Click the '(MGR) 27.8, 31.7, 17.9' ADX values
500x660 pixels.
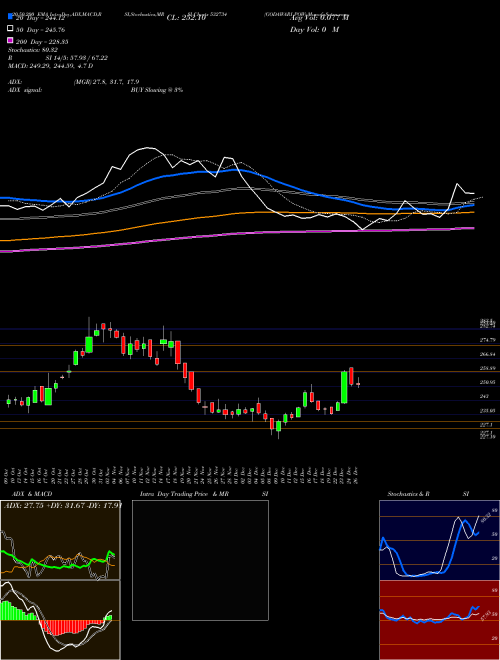coord(106,82)
